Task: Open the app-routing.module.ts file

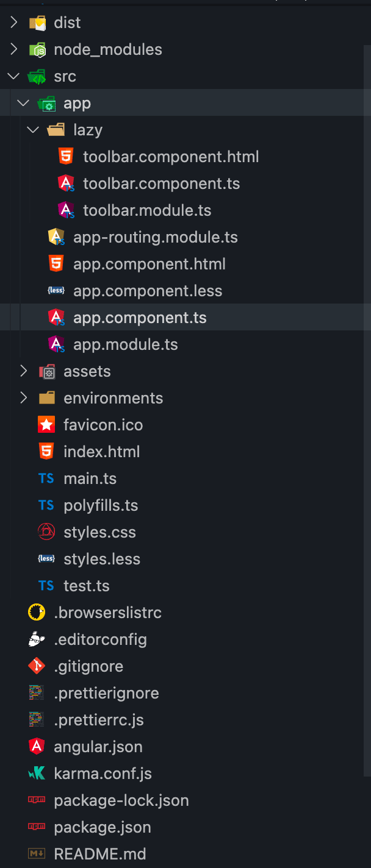Action: [155, 237]
